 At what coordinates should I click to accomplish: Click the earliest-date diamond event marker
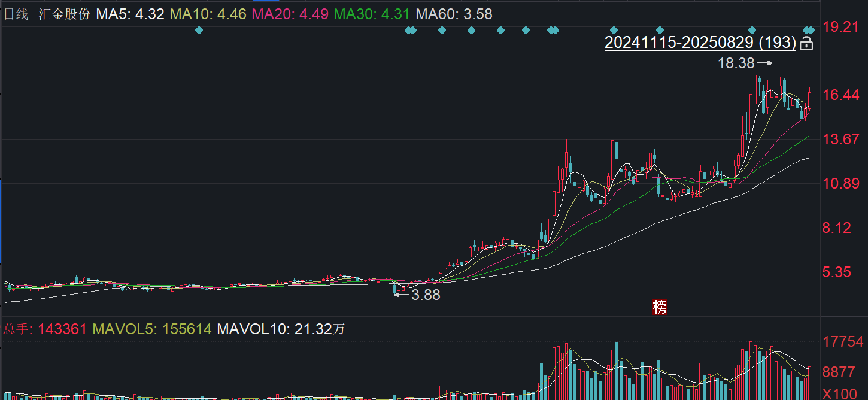pyautogui.click(x=199, y=30)
